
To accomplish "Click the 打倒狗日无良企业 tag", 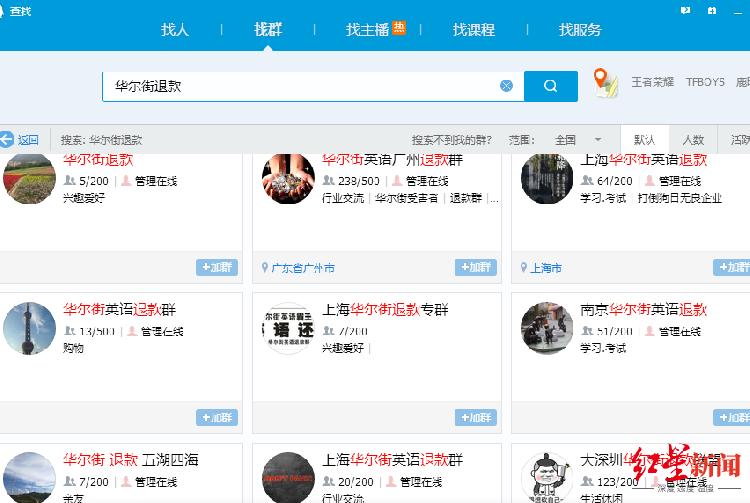I will coord(680,198).
